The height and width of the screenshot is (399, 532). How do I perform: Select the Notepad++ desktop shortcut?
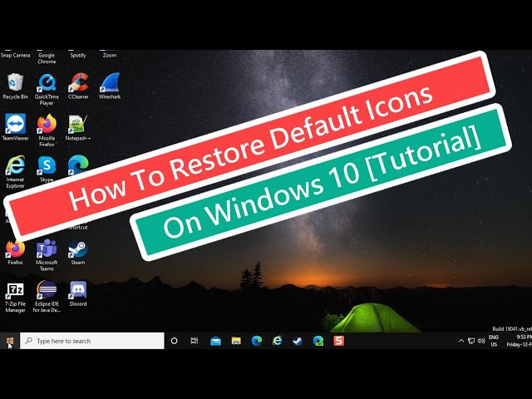(78, 127)
